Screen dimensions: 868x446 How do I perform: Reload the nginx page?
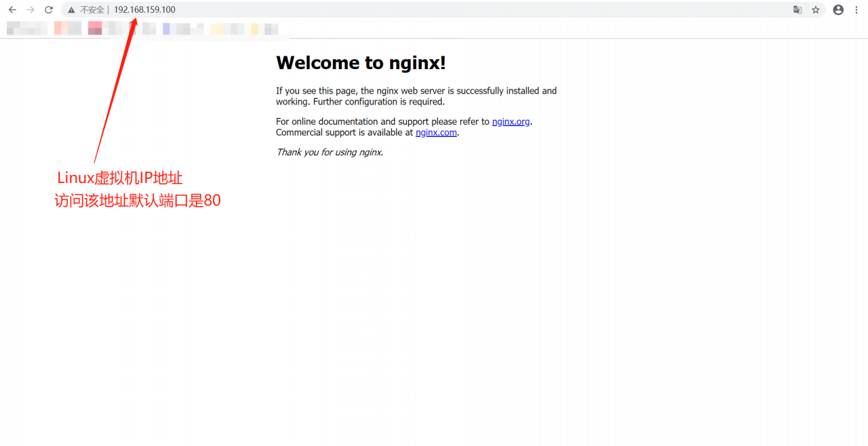49,10
